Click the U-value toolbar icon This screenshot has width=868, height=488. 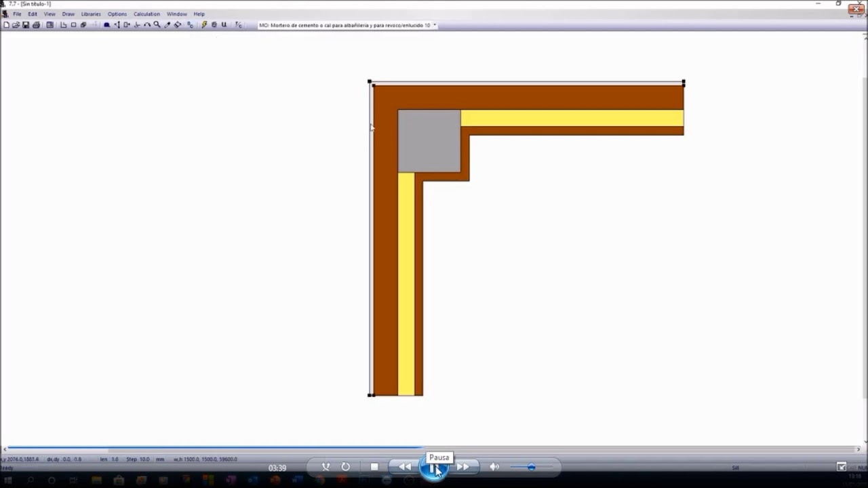pos(224,25)
